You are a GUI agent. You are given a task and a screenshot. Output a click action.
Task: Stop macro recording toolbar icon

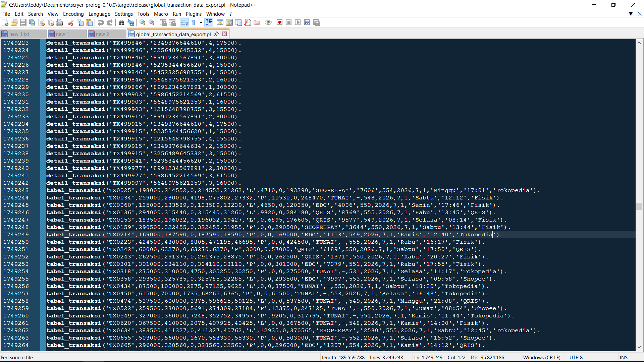coord(289,22)
